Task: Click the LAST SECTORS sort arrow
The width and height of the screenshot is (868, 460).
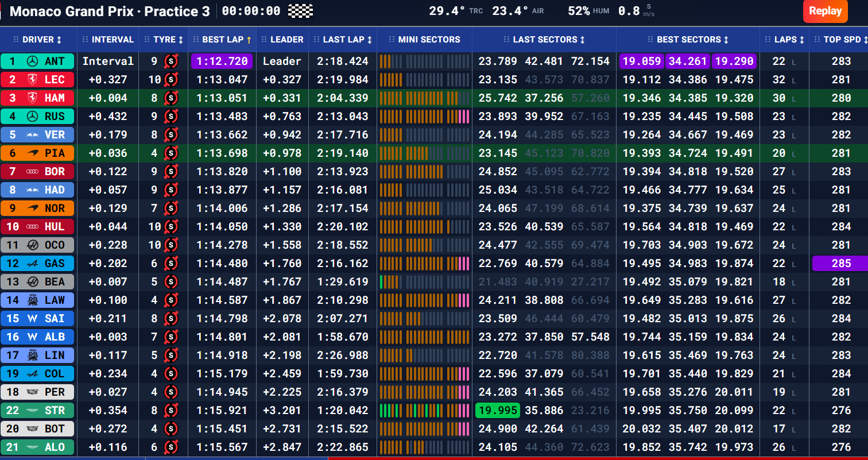Action: [x=583, y=40]
